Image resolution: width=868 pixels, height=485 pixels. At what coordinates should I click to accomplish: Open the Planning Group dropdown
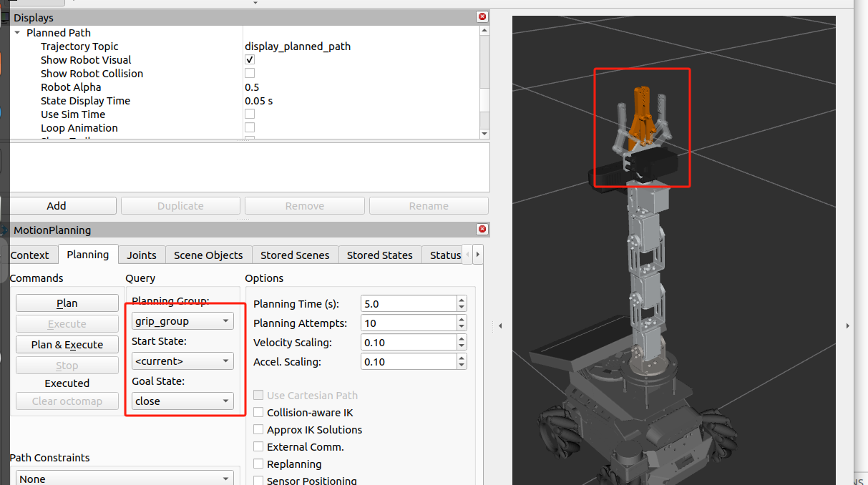coord(182,321)
